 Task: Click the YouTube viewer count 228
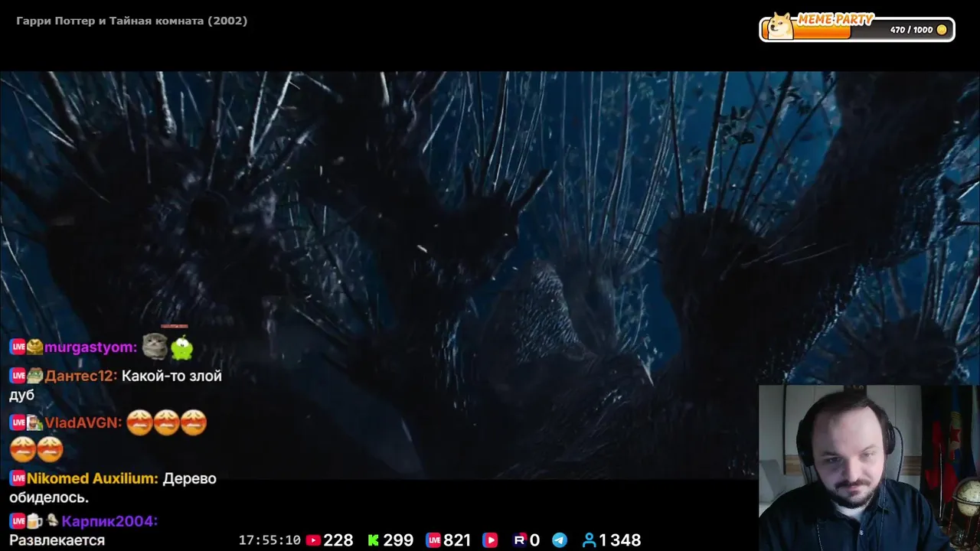338,540
